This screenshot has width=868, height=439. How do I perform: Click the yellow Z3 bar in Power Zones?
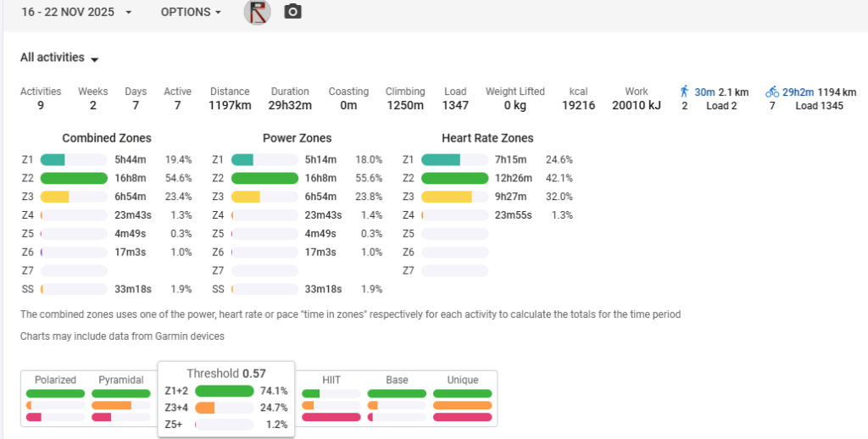[x=246, y=197]
